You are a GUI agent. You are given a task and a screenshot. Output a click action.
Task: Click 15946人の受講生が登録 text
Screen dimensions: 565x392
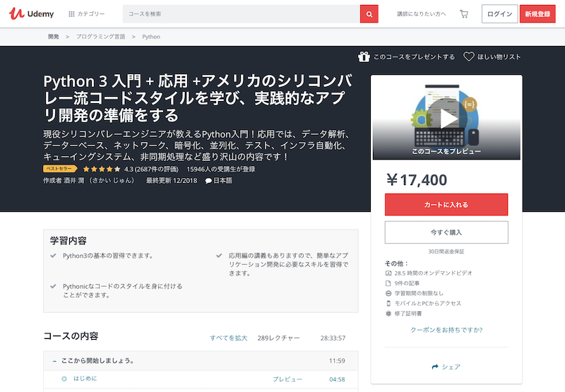220,169
